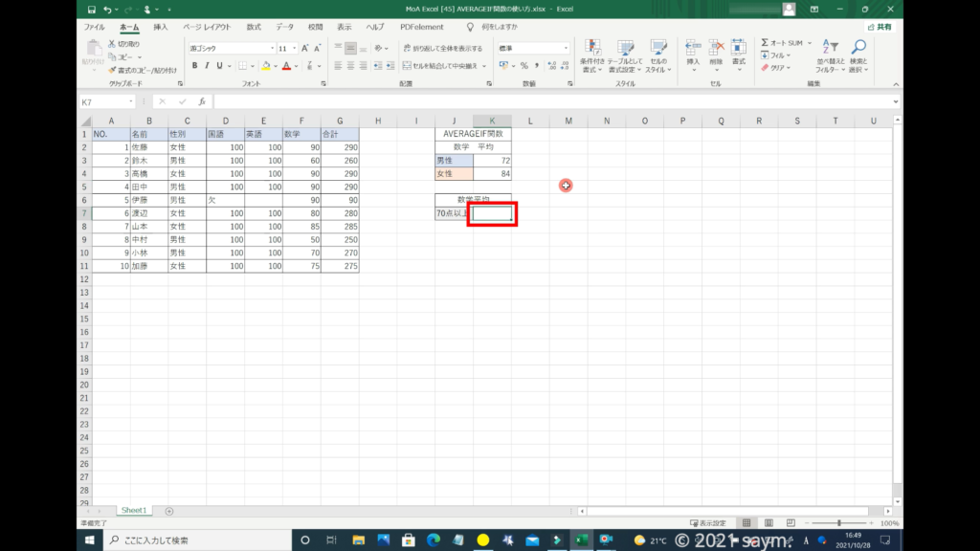Click the red font color swatch
This screenshot has width=980, height=551.
point(285,66)
